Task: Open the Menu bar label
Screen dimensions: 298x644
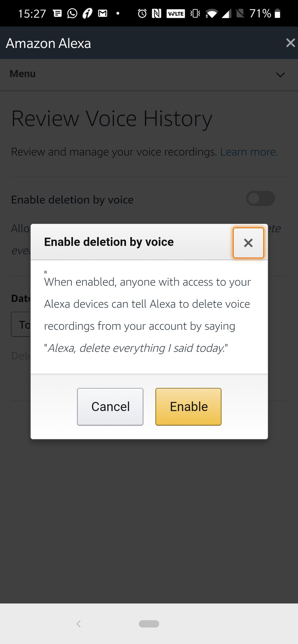Action: (22, 74)
